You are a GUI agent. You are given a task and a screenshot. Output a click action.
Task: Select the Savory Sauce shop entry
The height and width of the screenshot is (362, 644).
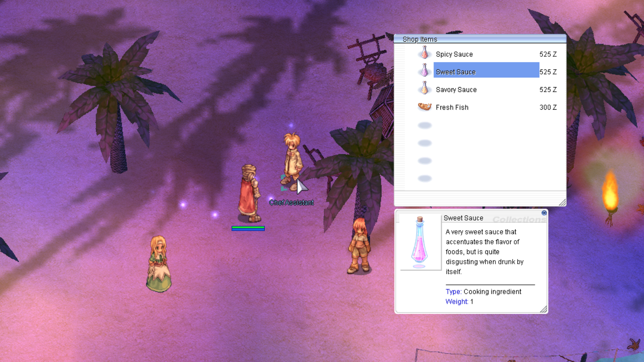pyautogui.click(x=456, y=90)
